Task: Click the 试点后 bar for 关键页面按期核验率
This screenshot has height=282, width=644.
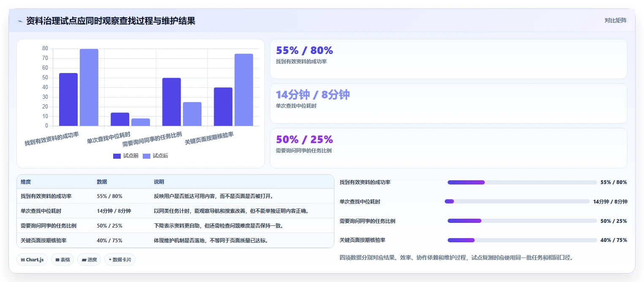Action: [x=244, y=89]
